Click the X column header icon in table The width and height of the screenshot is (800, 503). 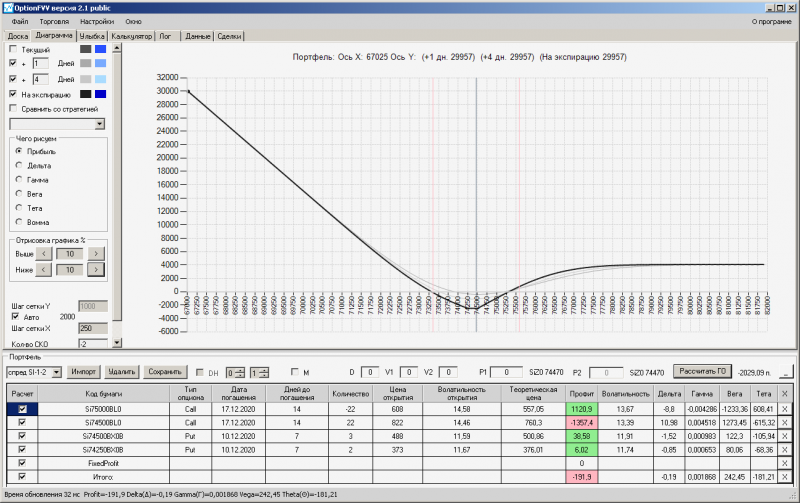pyautogui.click(x=785, y=393)
